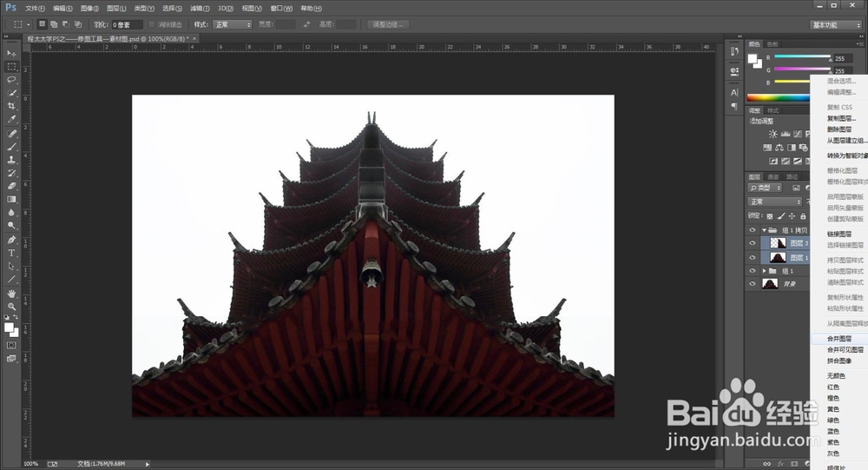Select the Crop tool
The image size is (868, 470).
click(12, 105)
